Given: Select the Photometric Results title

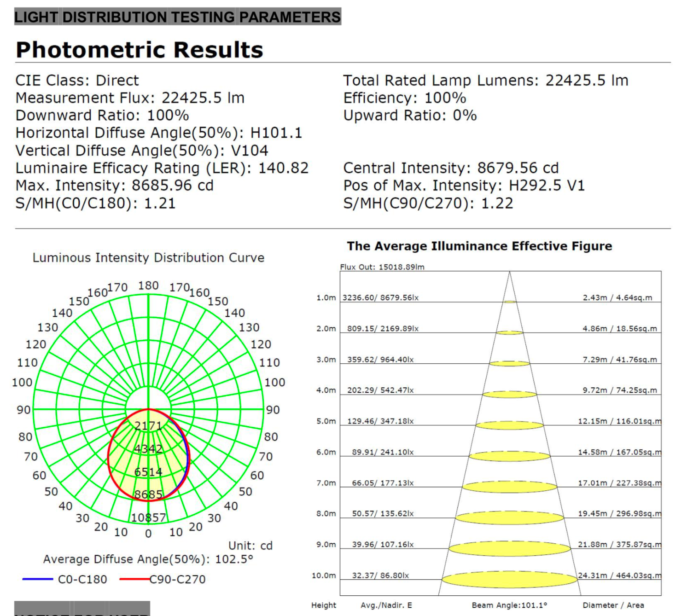Looking at the screenshot, I should pos(140,50).
